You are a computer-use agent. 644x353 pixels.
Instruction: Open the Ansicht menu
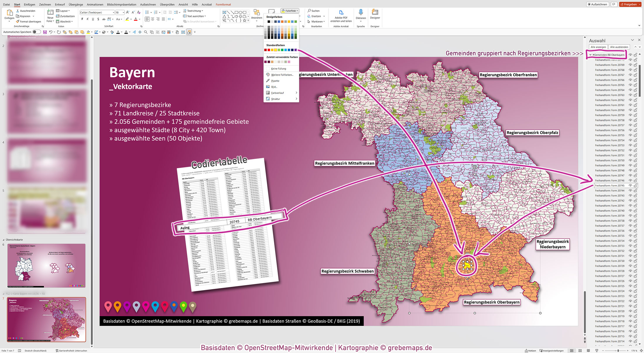tap(183, 4)
